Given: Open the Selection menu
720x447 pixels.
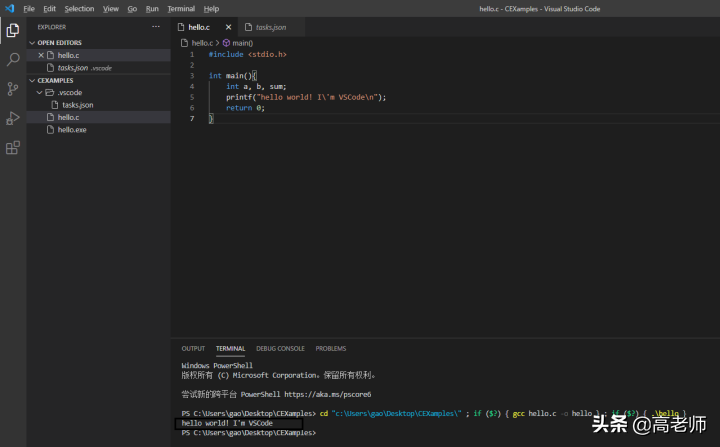Looking at the screenshot, I should click(x=79, y=9).
